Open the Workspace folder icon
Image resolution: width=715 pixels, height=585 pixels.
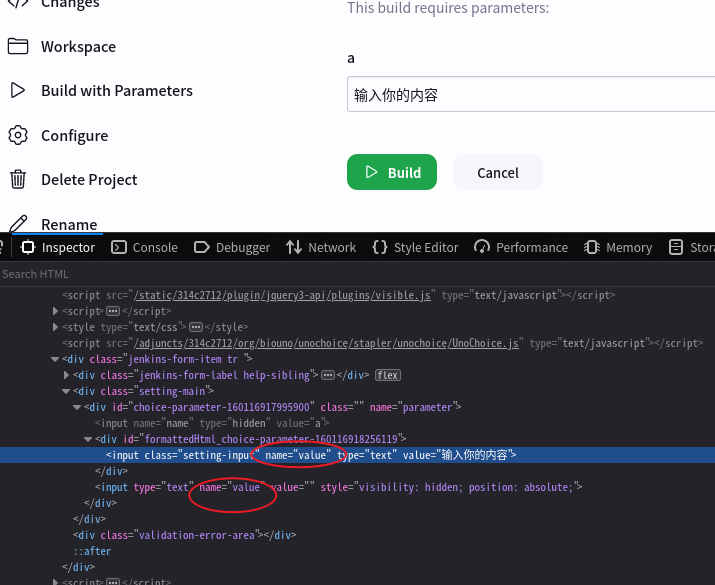(x=18, y=46)
